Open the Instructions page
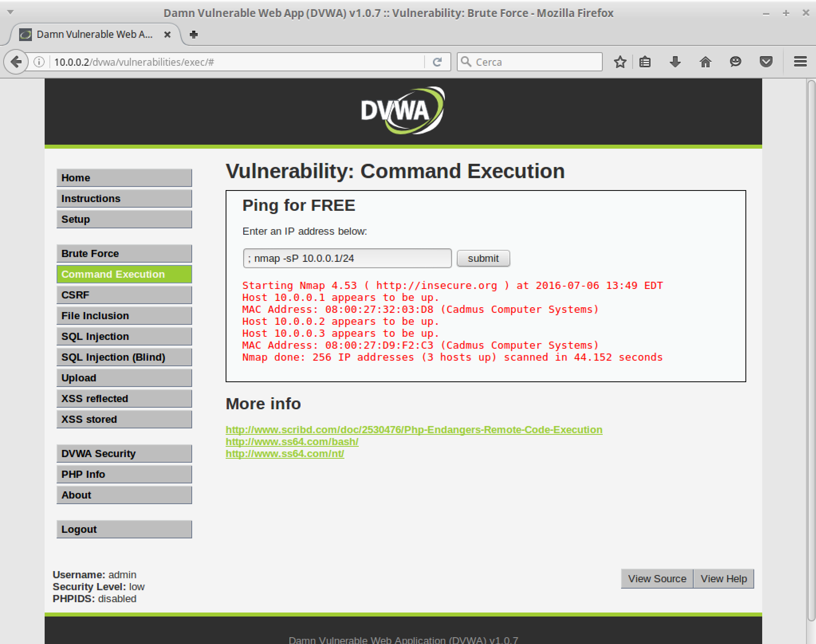Screen dimensions: 816x644 [x=124, y=198]
